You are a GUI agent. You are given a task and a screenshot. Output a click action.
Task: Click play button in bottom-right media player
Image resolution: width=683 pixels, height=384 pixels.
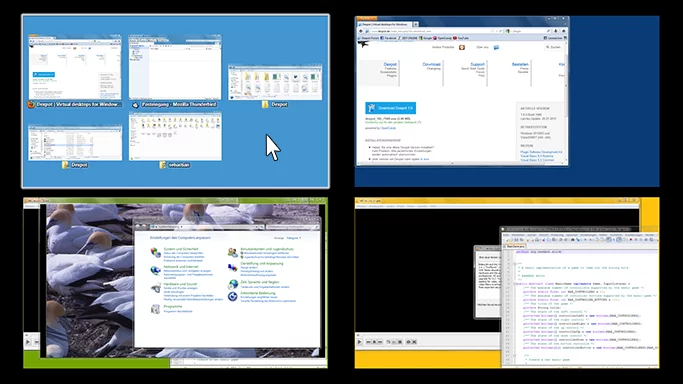pyautogui.click(x=360, y=342)
